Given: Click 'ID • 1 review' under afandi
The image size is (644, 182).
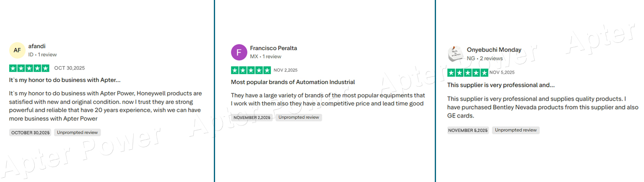Looking at the screenshot, I should (x=42, y=55).
